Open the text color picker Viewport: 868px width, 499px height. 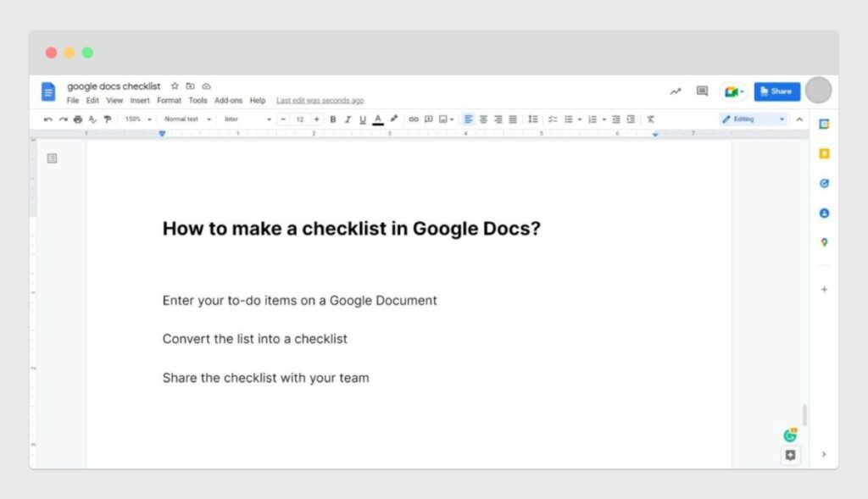click(377, 119)
